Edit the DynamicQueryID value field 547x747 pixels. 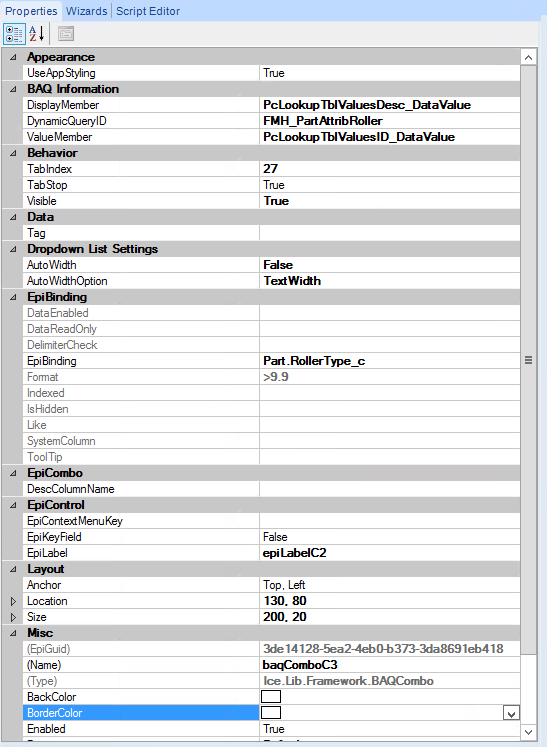(x=390, y=121)
